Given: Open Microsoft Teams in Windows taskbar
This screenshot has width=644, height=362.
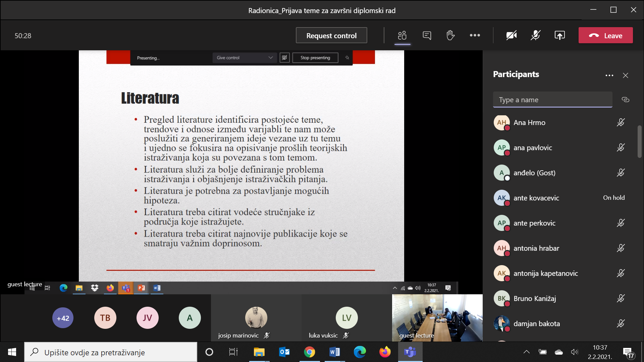Looking at the screenshot, I should pos(410,352).
